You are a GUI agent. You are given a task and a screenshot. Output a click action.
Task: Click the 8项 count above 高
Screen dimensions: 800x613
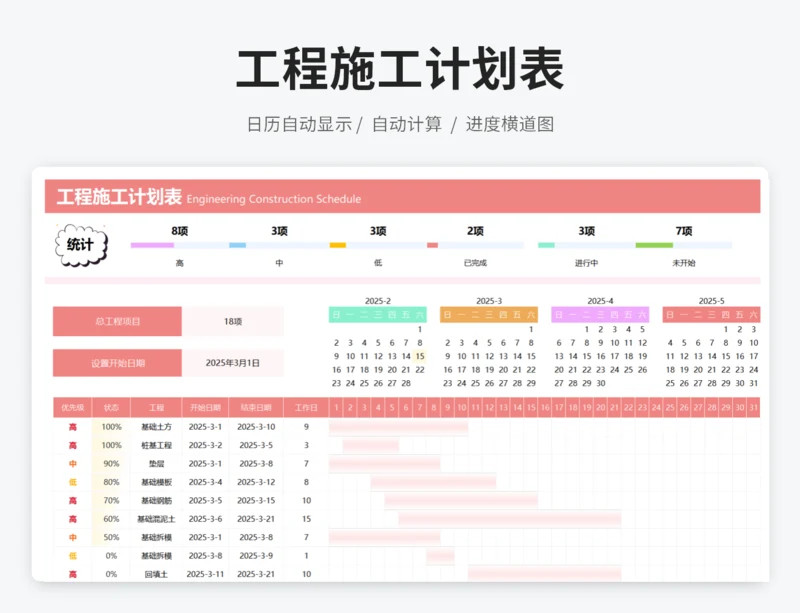tap(180, 231)
